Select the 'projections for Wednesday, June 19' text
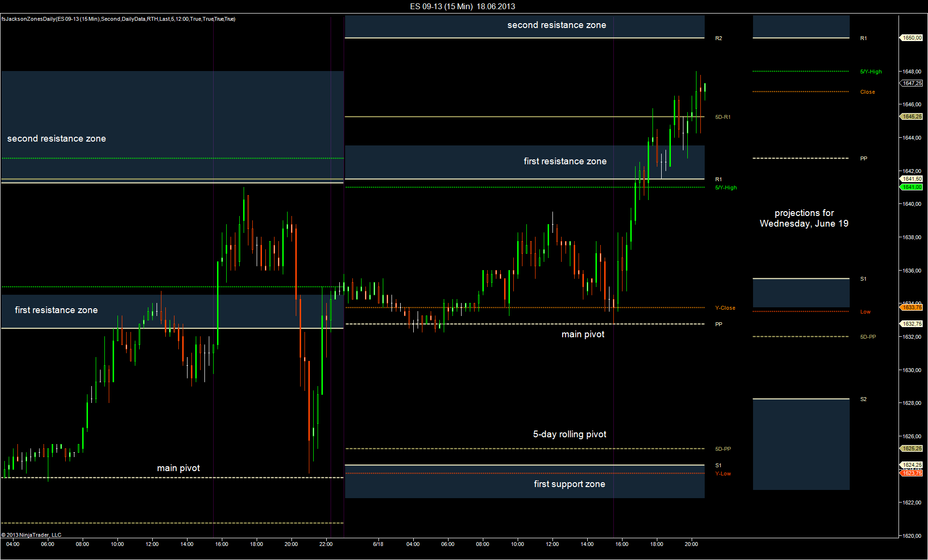This screenshot has height=560, width=928. tap(804, 218)
